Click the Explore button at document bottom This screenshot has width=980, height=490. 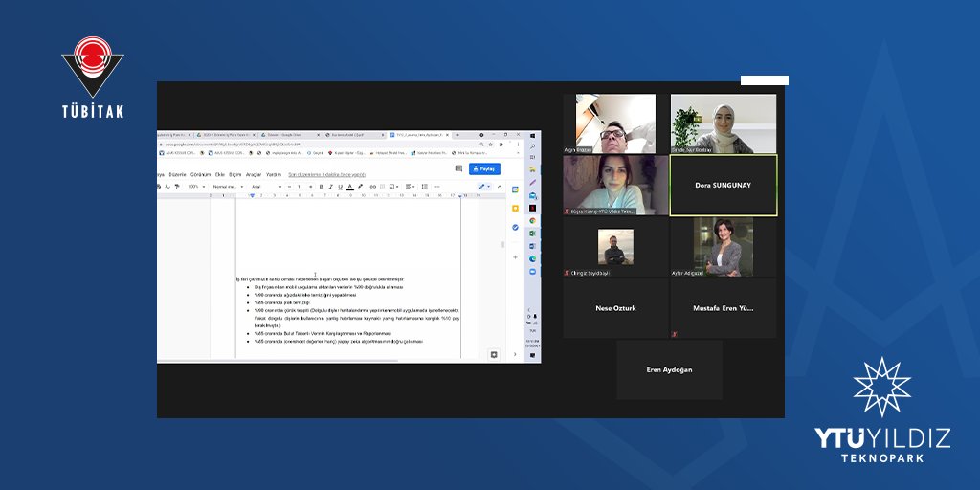(494, 354)
